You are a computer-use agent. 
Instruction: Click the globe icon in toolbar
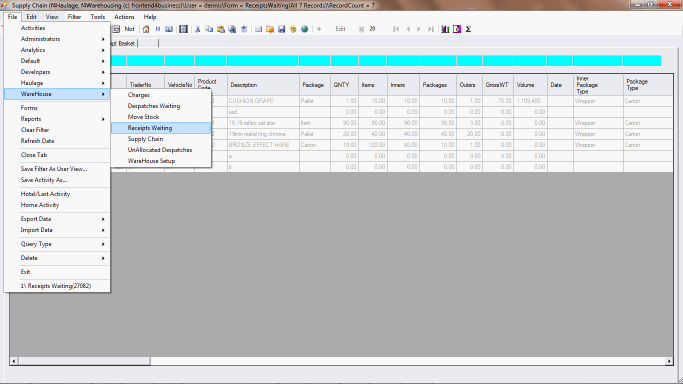(304, 29)
